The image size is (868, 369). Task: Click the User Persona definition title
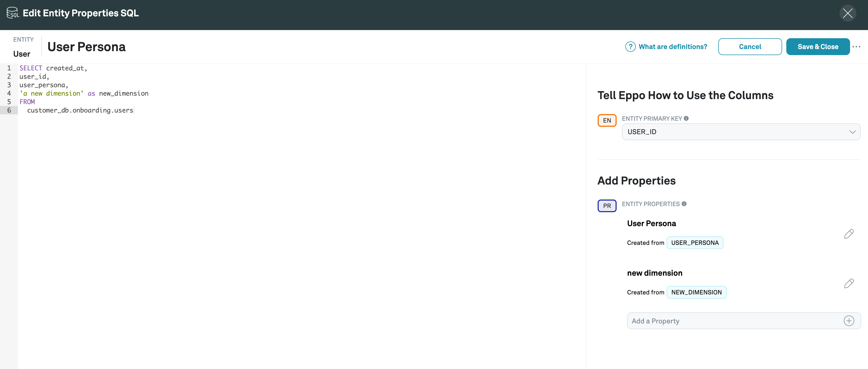86,47
